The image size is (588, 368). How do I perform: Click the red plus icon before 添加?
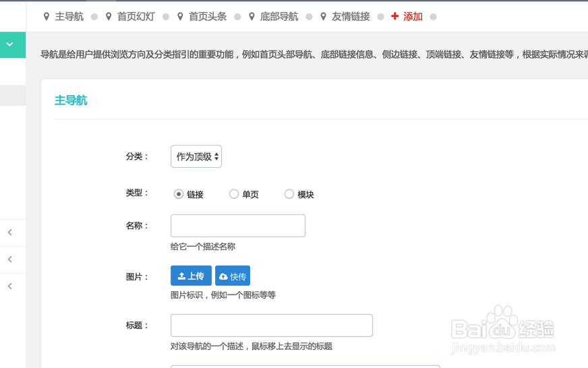394,16
